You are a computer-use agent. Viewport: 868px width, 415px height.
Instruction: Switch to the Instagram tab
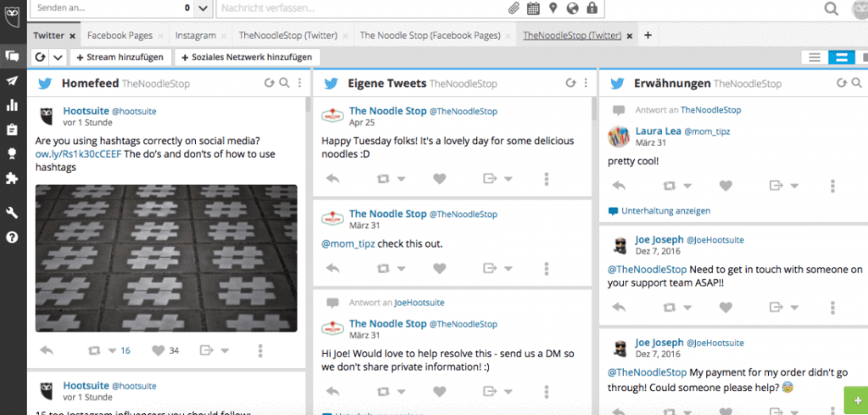[196, 36]
